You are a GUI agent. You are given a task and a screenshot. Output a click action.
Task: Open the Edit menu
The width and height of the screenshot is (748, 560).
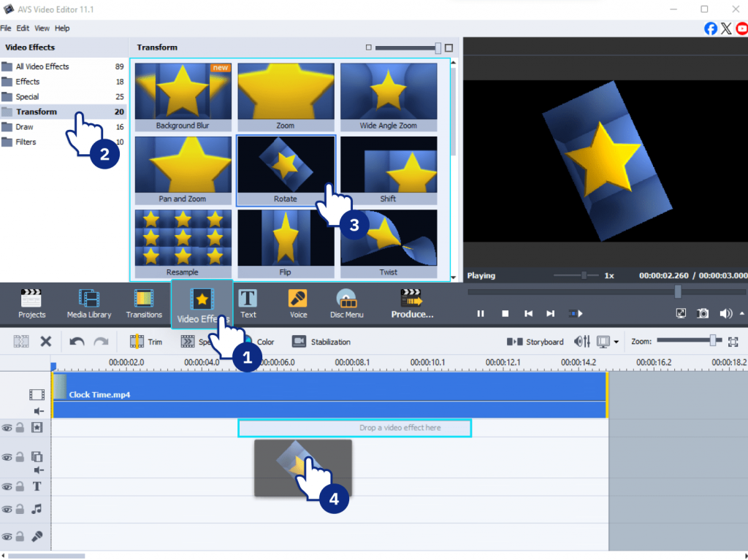coord(23,28)
